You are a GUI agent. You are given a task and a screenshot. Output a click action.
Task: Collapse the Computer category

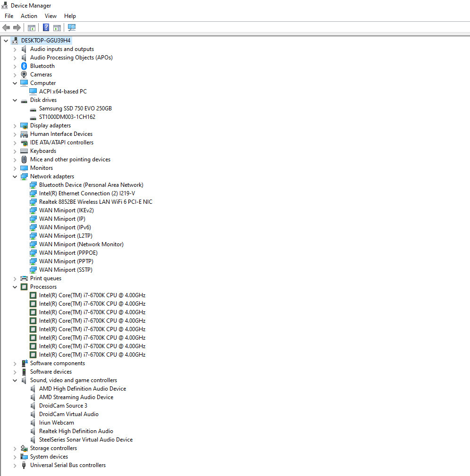click(15, 83)
